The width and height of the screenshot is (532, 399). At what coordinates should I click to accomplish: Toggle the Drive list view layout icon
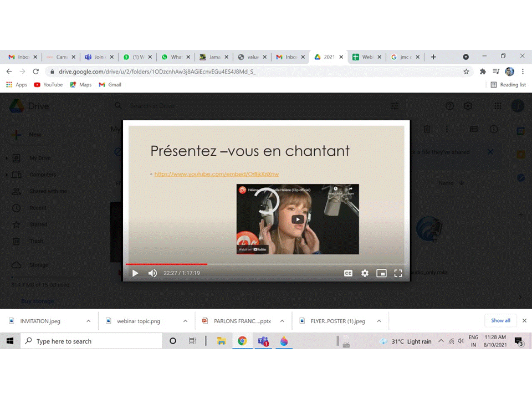pyautogui.click(x=474, y=129)
